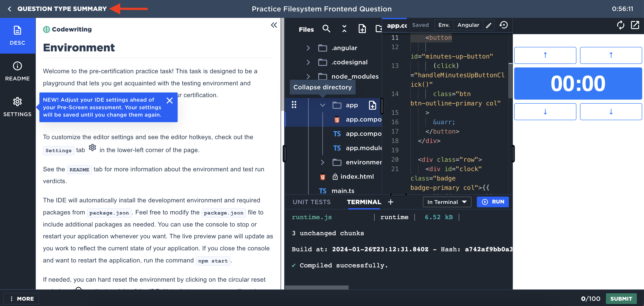Click the collapse all folders icon
This screenshot has height=306, width=644.
[344, 29]
